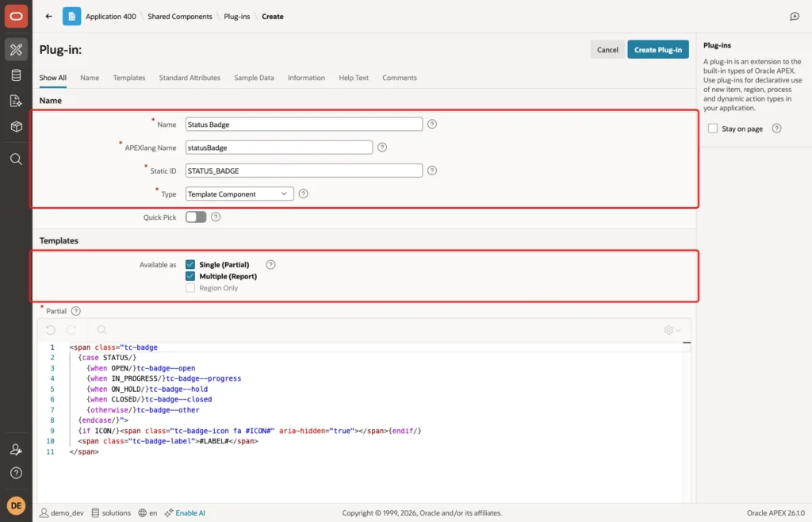This screenshot has height=522, width=812.
Task: Switch to the Comments tab
Action: (x=400, y=78)
